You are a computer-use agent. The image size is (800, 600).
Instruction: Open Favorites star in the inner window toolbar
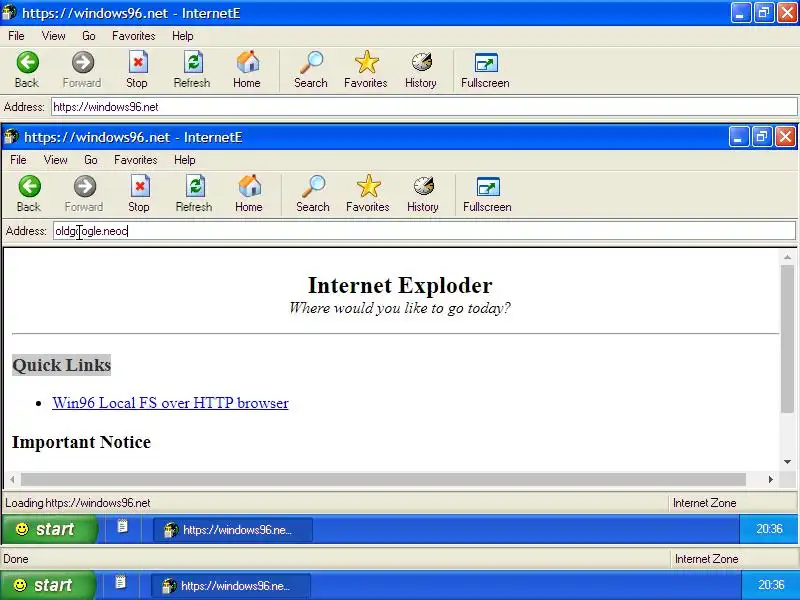pos(368,194)
